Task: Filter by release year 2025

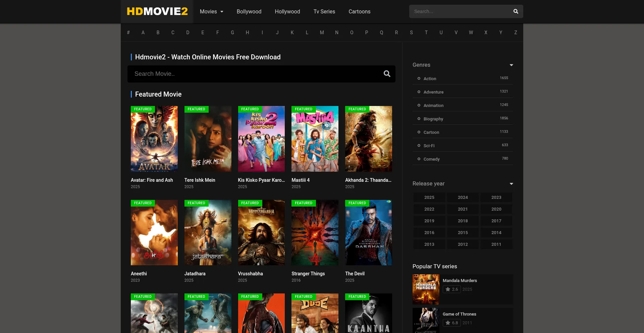Action: coord(429,198)
